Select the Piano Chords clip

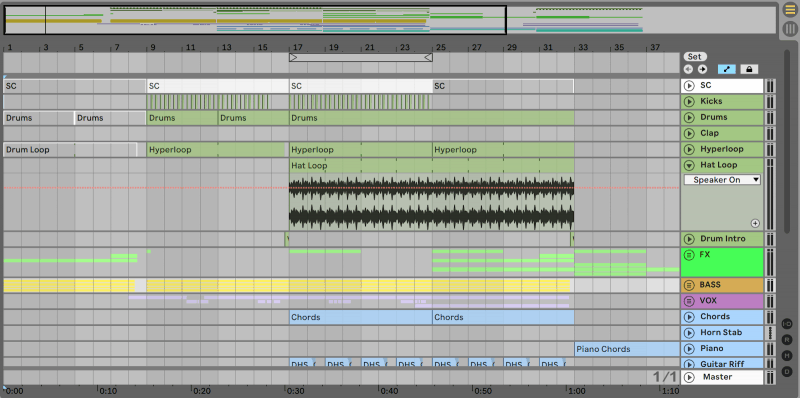point(627,350)
